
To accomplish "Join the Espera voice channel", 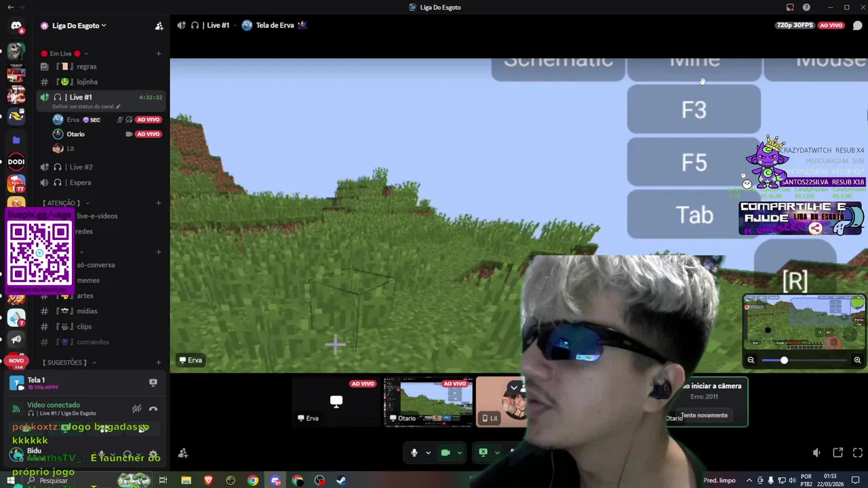I will point(102,182).
